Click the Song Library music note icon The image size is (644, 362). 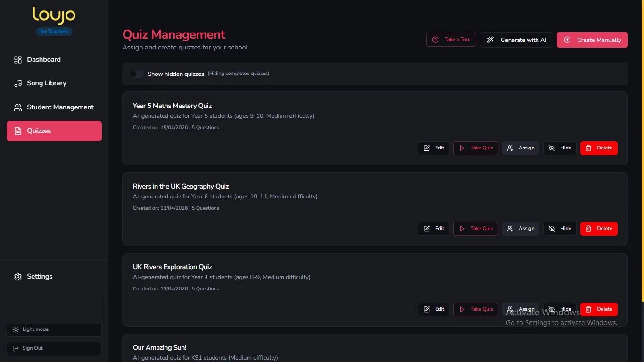(18, 83)
